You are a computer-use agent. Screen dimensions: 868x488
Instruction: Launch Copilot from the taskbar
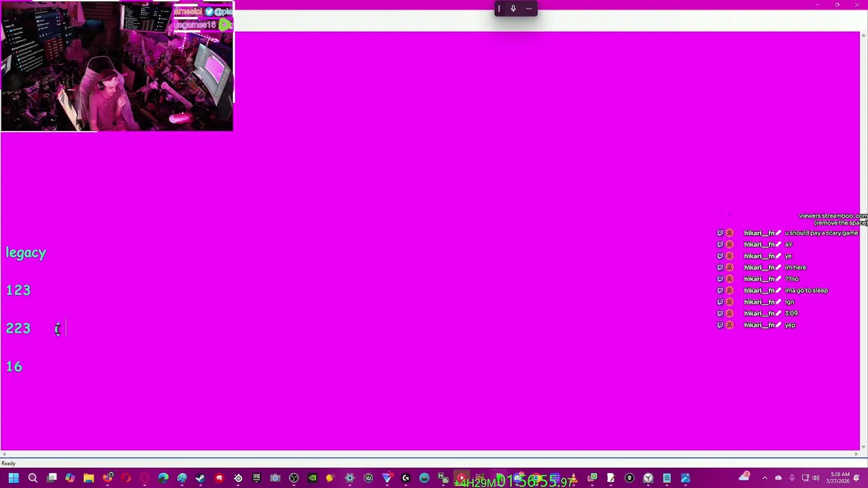[x=70, y=479]
